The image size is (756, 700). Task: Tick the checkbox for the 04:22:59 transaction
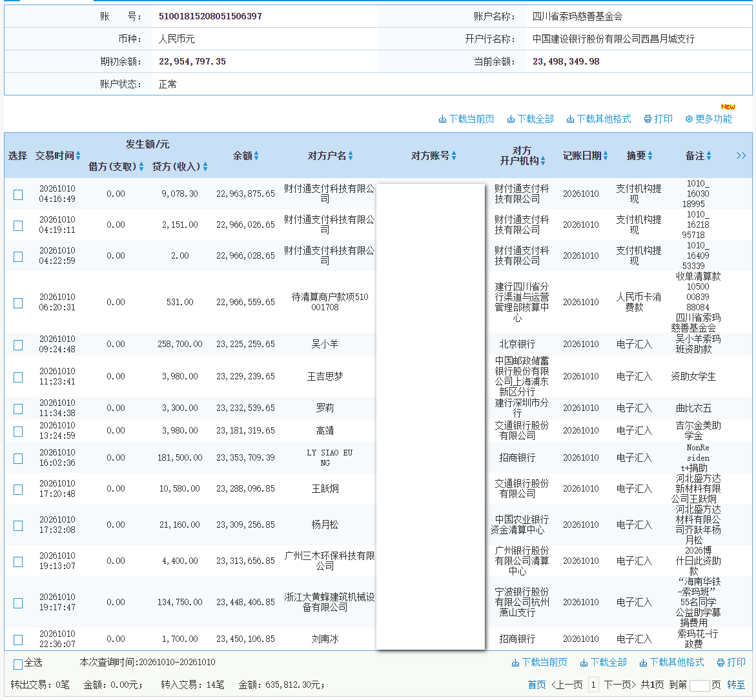[18, 256]
